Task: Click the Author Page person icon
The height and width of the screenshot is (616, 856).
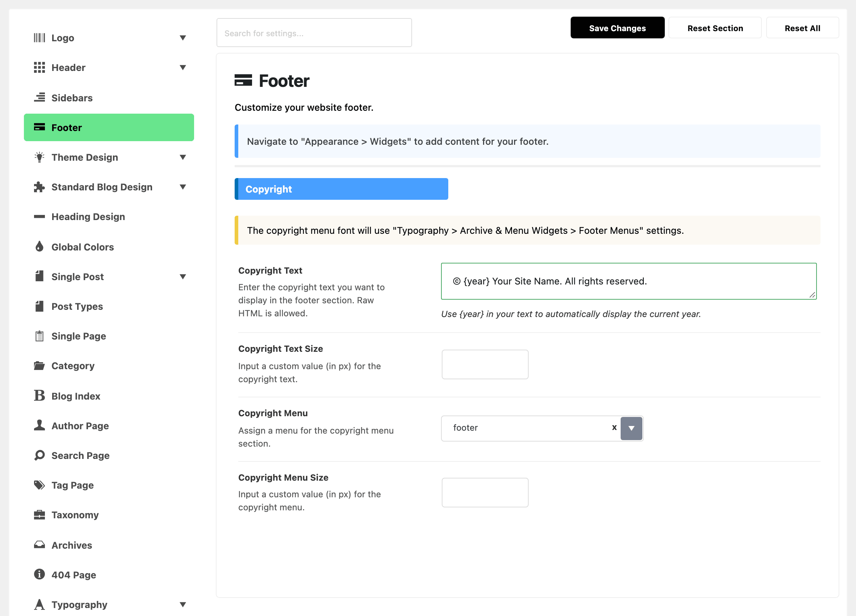Action: coord(39,425)
